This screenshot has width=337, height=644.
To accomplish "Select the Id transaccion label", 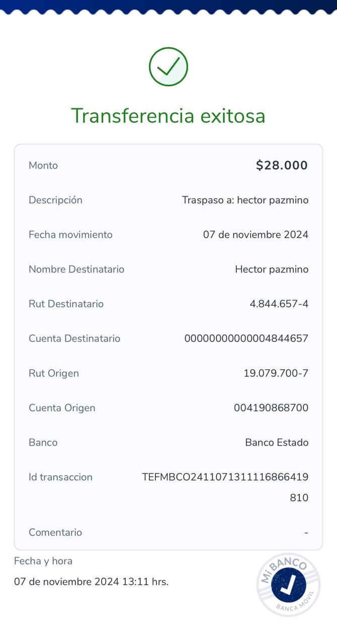I will (x=60, y=477).
